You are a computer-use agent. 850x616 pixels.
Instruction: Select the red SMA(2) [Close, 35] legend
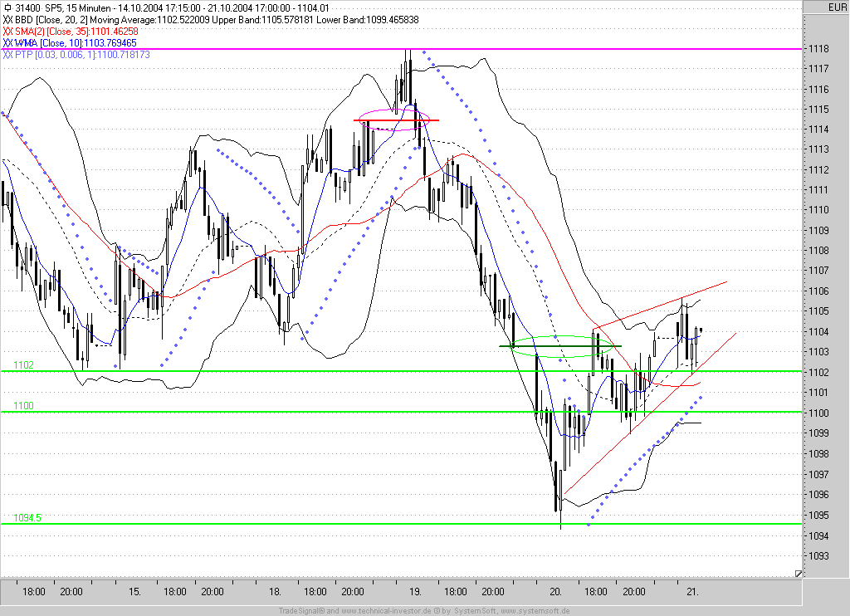(71, 32)
